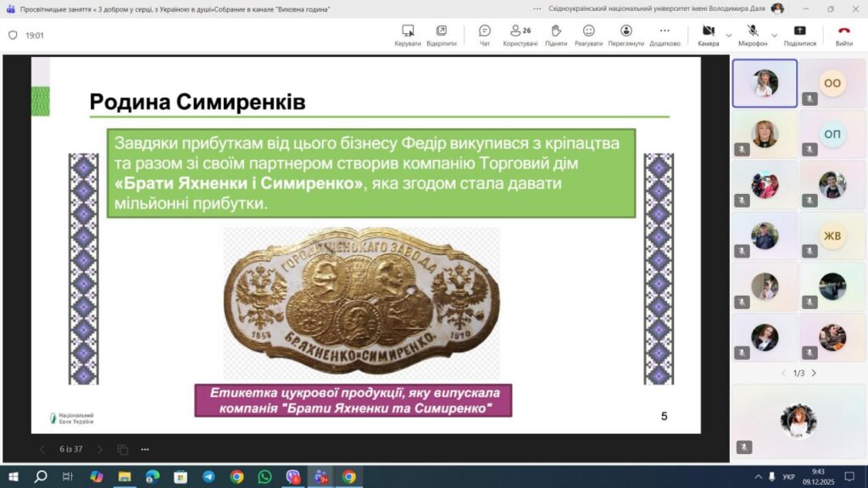Unmute the microphone (Мікрофон)
868x488 pixels.
751,35
